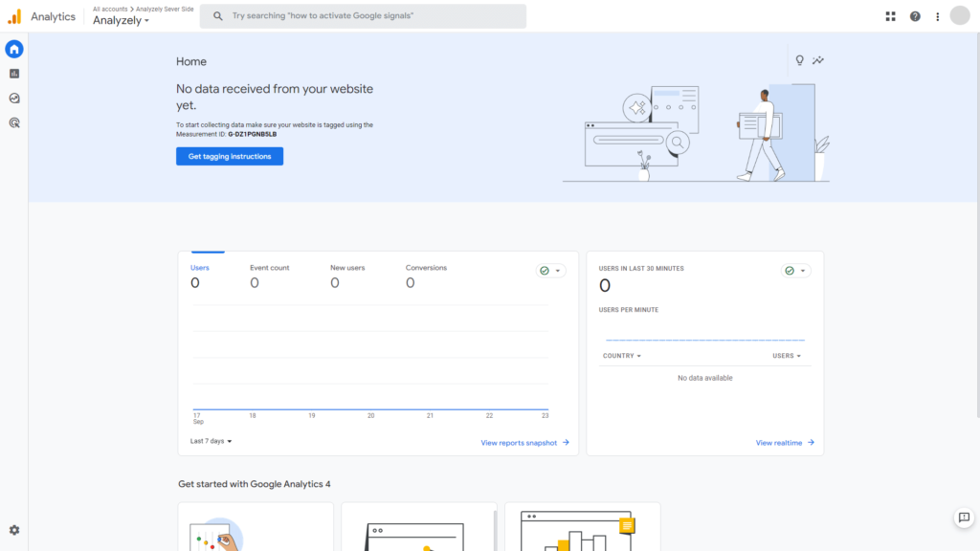Click the 'USERS IN LAST 30 MINUTES' label

click(x=641, y=269)
